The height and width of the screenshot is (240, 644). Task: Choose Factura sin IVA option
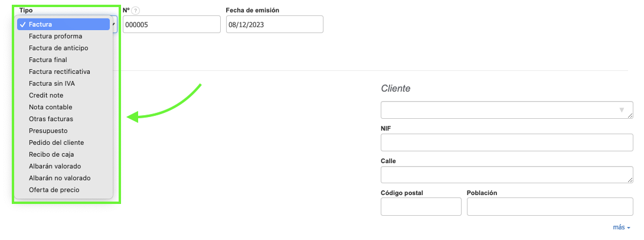[52, 83]
